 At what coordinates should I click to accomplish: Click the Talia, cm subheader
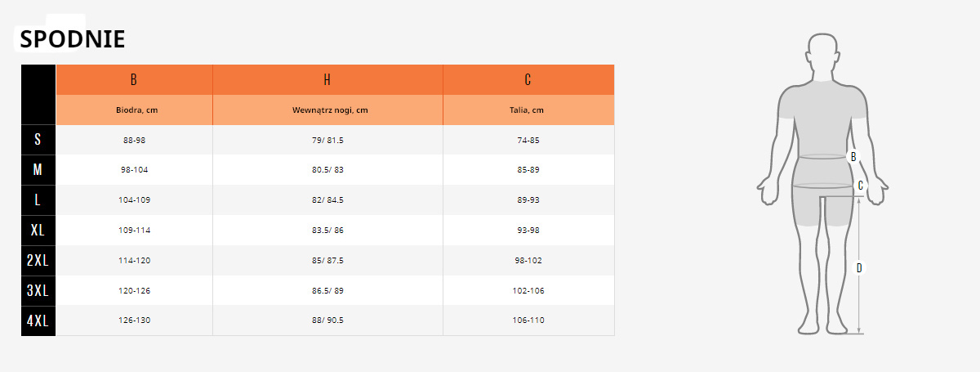click(x=528, y=110)
